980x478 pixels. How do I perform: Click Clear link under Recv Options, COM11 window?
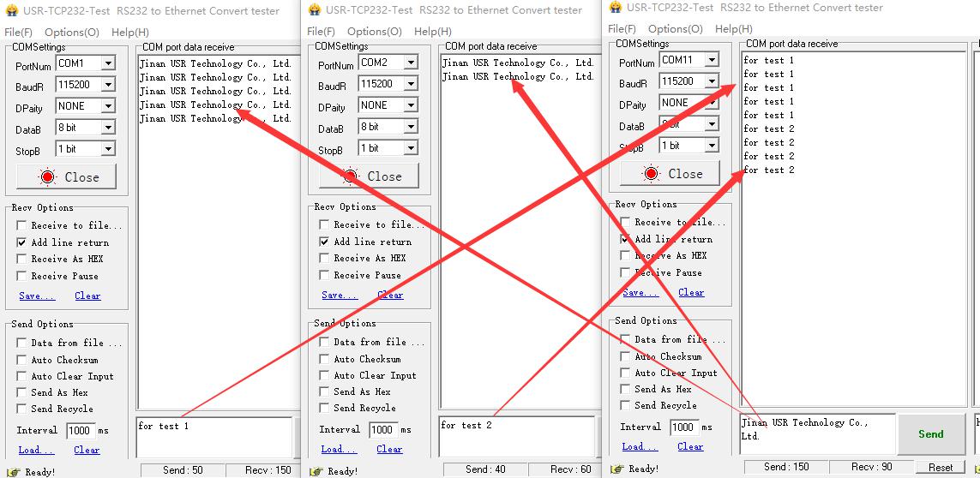pyautogui.click(x=691, y=292)
